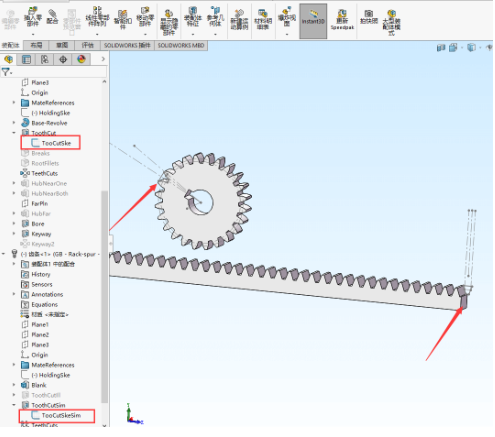The image size is (495, 437).
Task: Select the Plane2 item
Action: pos(40,334)
